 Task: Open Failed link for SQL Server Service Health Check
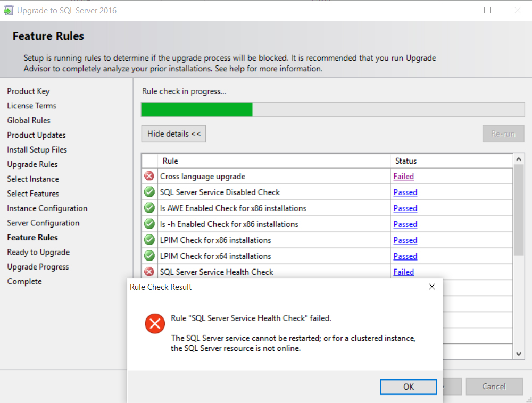tap(403, 272)
